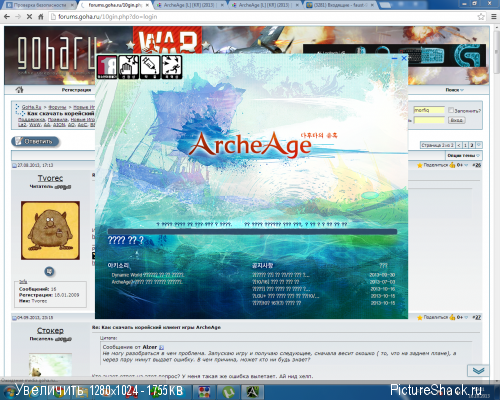Open the page navigation dropdown arrow

pos(479,145)
